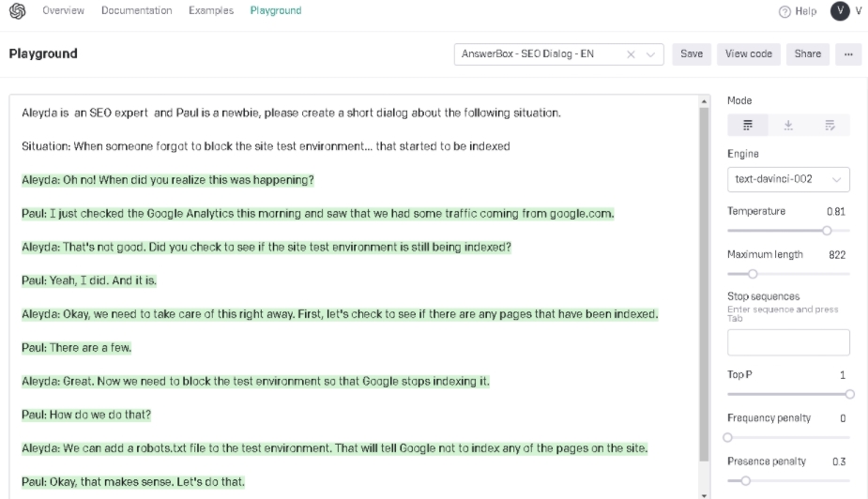The image size is (868, 499).
Task: Select the Insert mode icon
Action: click(x=788, y=126)
